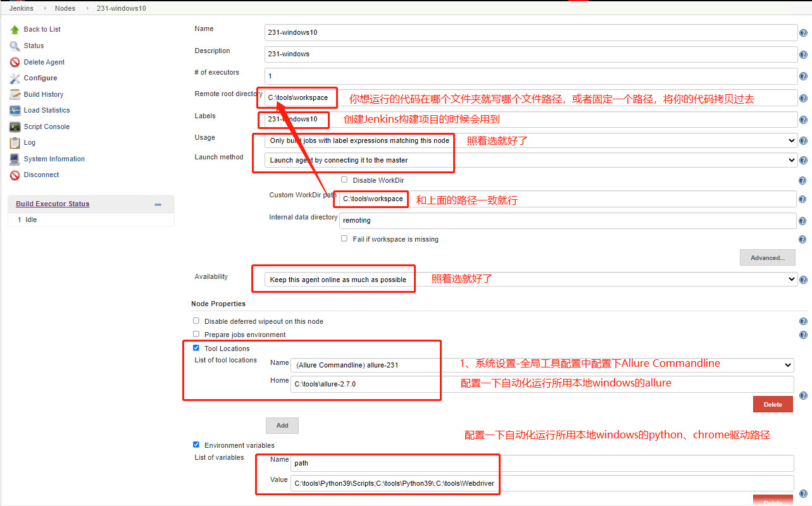
Task: Open the Availability dropdown
Action: (x=531, y=280)
